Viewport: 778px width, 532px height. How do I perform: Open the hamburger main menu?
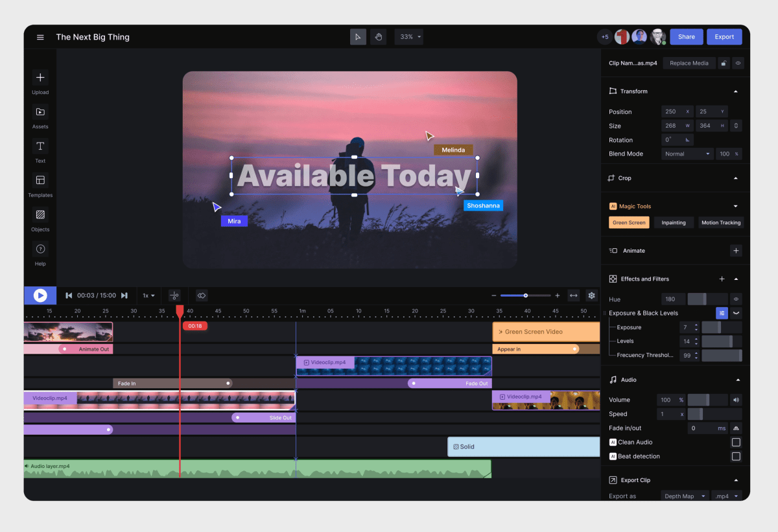coord(40,37)
